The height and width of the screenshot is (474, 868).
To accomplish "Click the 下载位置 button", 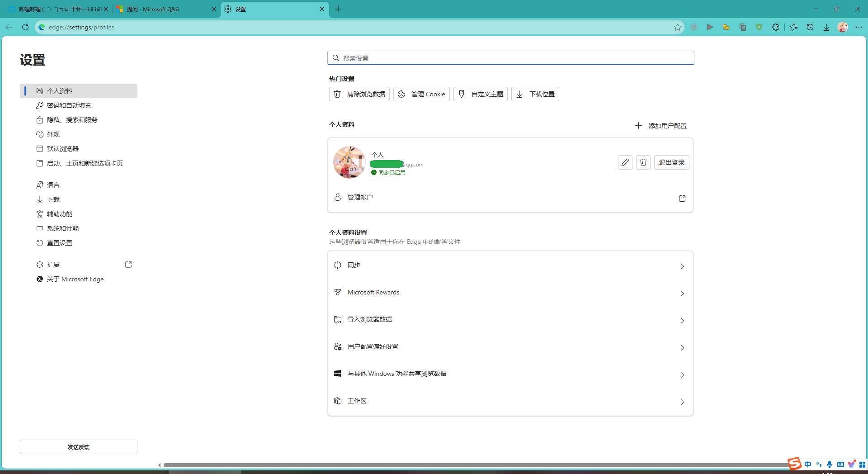I will coord(535,94).
